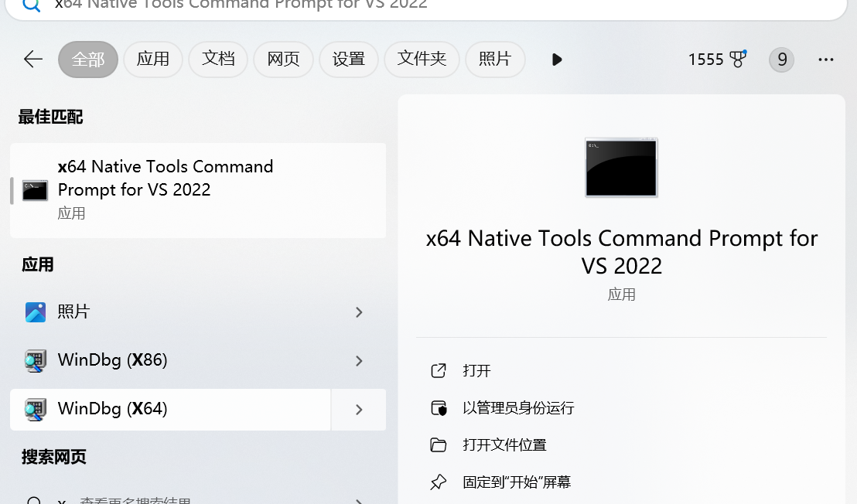
Task: Click the three-dot more options icon
Action: point(826,60)
